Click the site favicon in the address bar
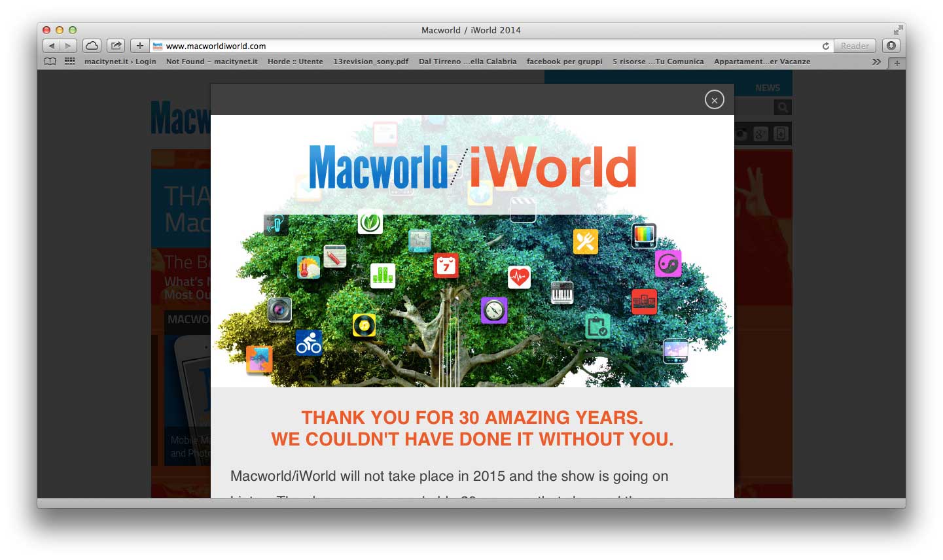This screenshot has width=943, height=560. [158, 46]
